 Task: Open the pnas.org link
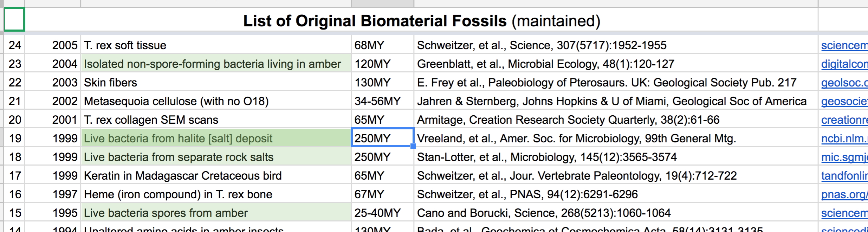844,194
